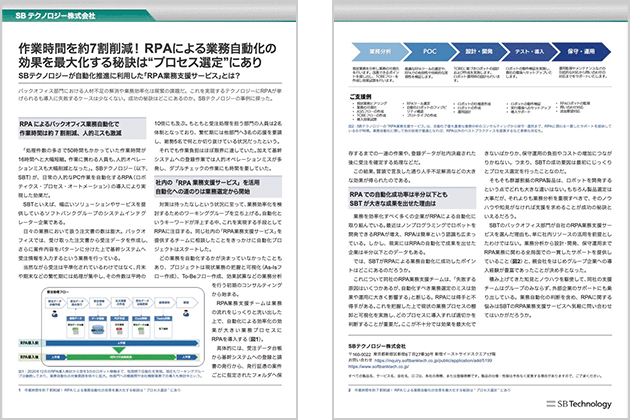Select the subtitle mentioning 「RPA業務支援サービス」とは?
The image size is (630, 420).
pos(129,76)
